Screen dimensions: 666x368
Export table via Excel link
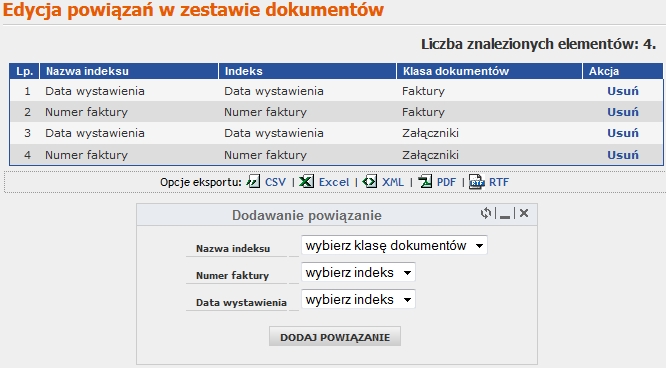coord(334,182)
